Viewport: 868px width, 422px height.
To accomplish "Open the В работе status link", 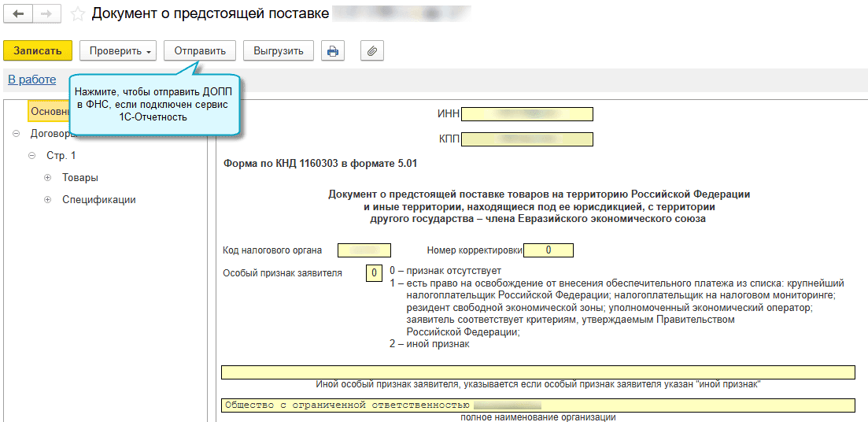I will (x=31, y=80).
